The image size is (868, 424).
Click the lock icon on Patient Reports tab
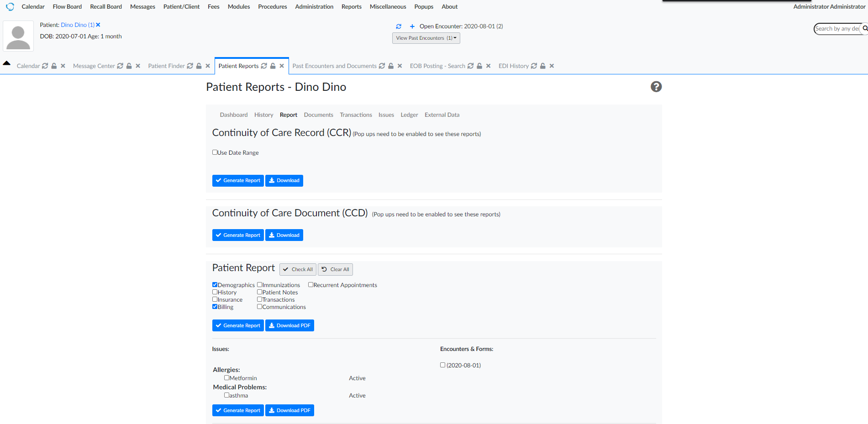(x=272, y=65)
